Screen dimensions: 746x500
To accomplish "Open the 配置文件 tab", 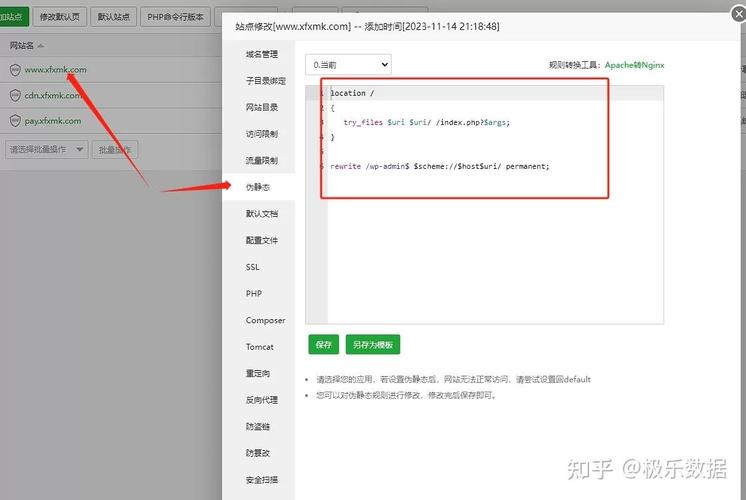I will tap(261, 241).
